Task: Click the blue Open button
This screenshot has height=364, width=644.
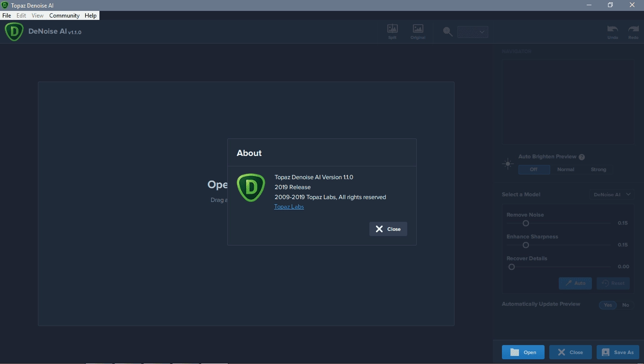Action: click(x=523, y=352)
